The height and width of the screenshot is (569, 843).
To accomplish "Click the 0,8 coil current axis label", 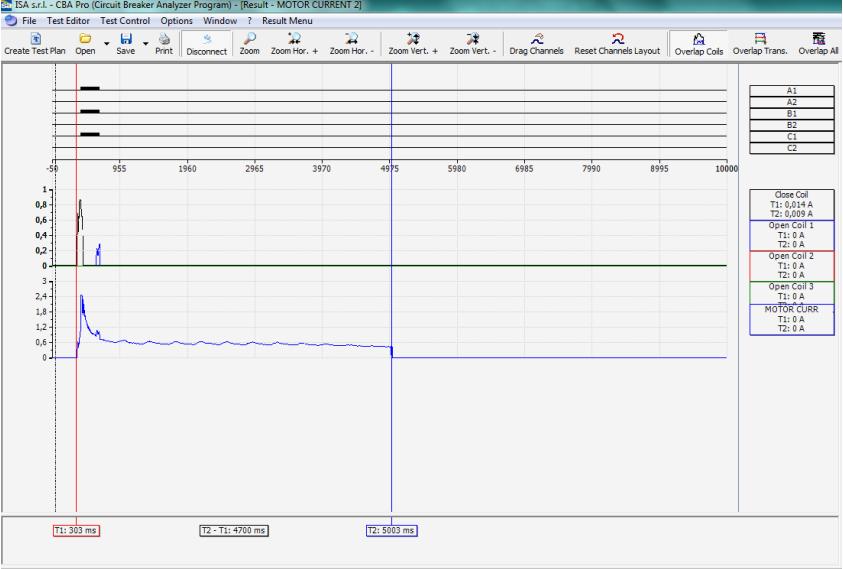I will 41,204.
